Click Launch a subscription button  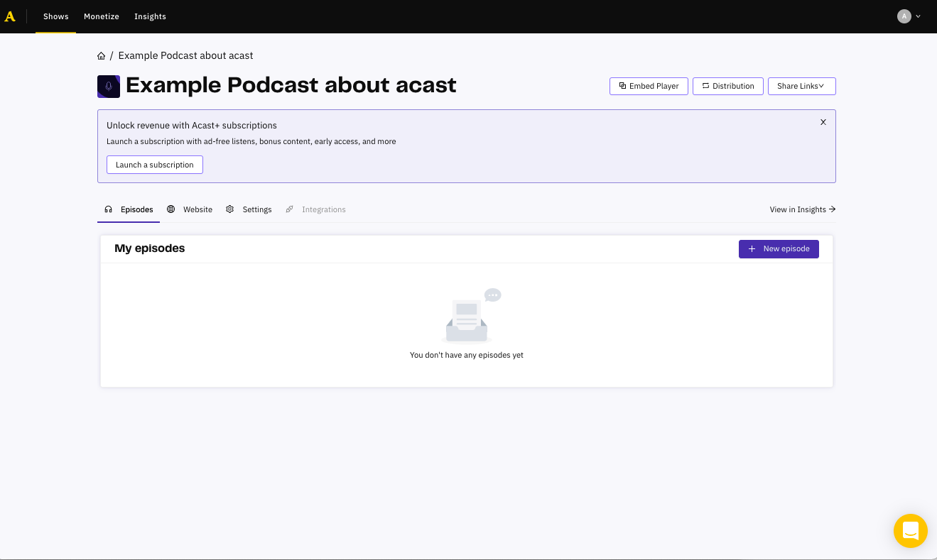[155, 165]
